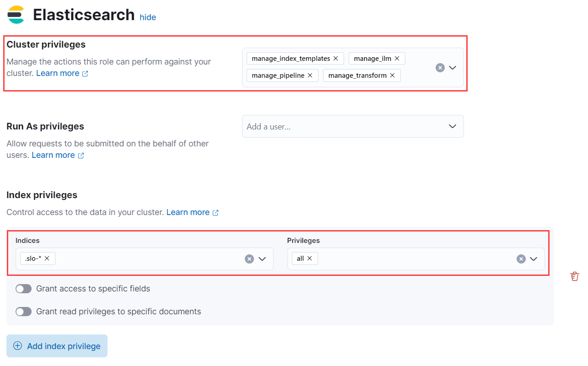Screen dimensions: 588x366
Task: Delete this index privilege with trash icon
Action: tap(575, 276)
